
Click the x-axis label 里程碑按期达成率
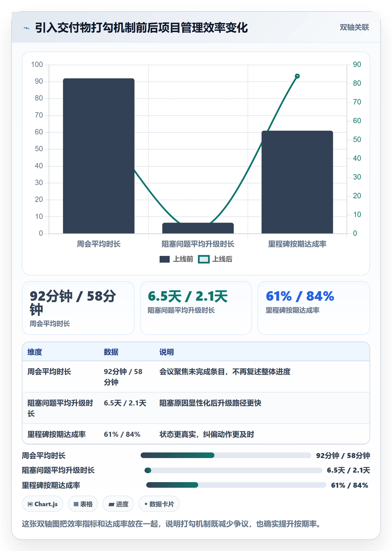pos(297,244)
